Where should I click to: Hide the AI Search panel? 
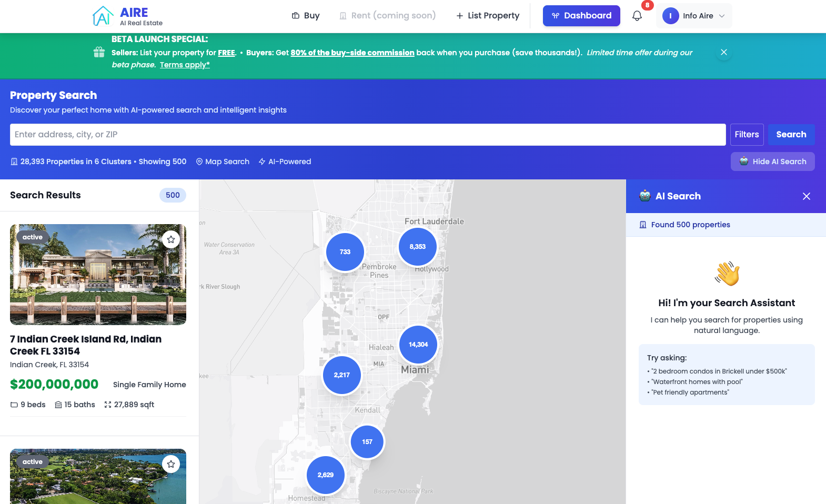click(772, 162)
